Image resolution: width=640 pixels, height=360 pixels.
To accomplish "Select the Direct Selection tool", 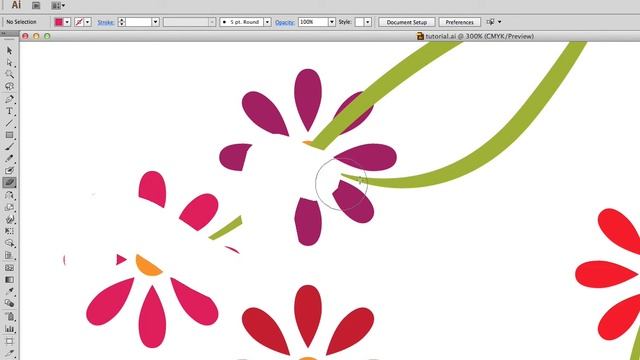I will pos(9,62).
